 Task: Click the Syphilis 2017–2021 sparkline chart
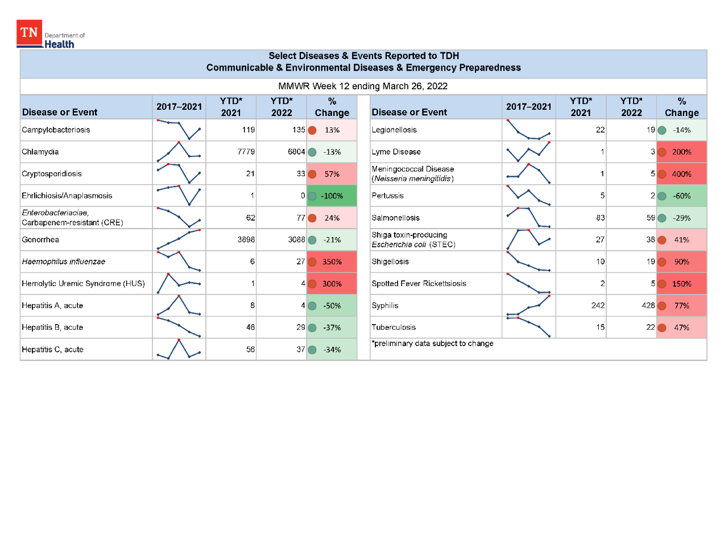(528, 305)
